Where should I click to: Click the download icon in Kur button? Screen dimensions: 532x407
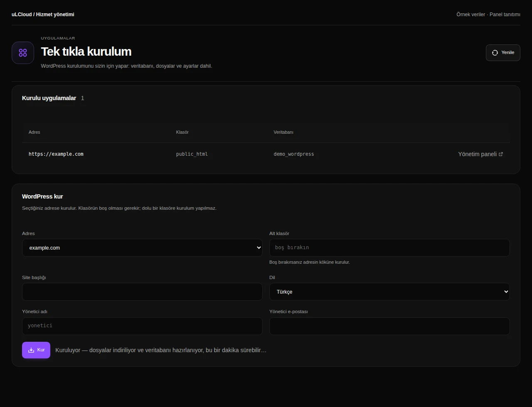(x=31, y=350)
